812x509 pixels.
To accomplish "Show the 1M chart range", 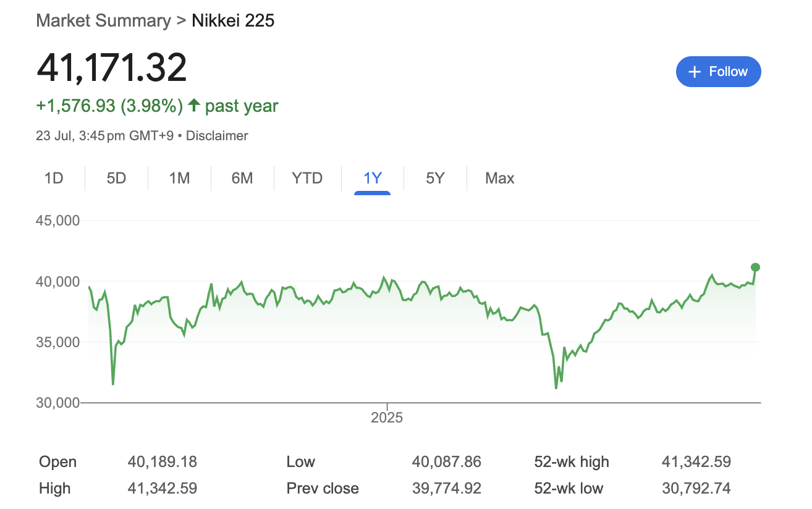I will [179, 179].
